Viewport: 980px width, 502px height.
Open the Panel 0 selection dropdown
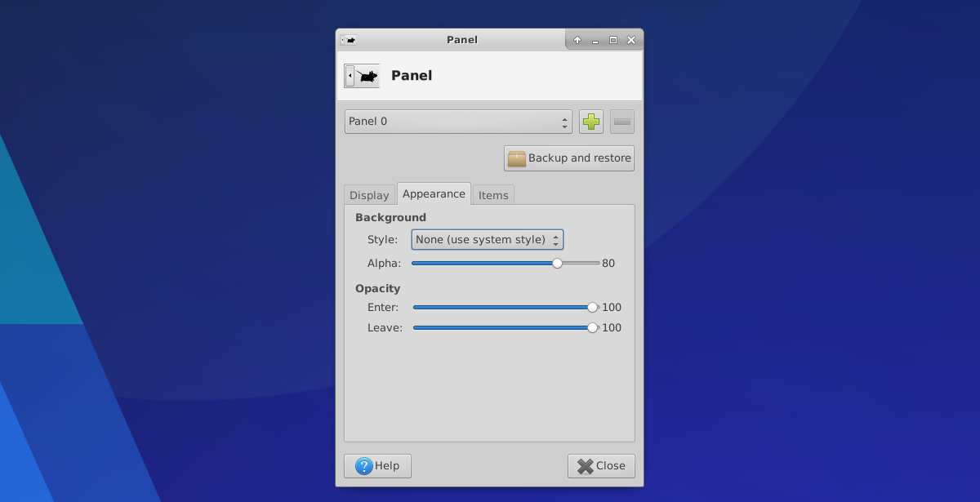tap(458, 122)
